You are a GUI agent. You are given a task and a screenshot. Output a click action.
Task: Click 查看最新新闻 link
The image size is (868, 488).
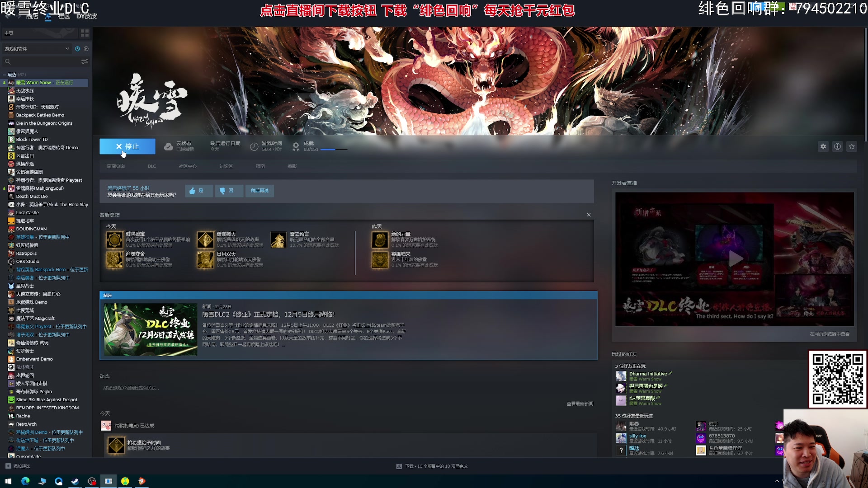tap(580, 404)
